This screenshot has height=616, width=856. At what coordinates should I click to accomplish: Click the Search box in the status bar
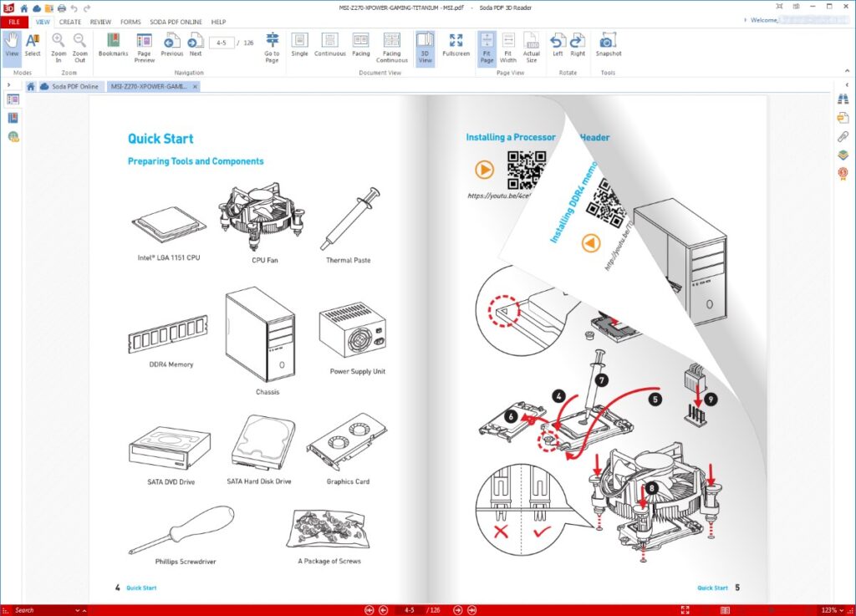pos(43,610)
